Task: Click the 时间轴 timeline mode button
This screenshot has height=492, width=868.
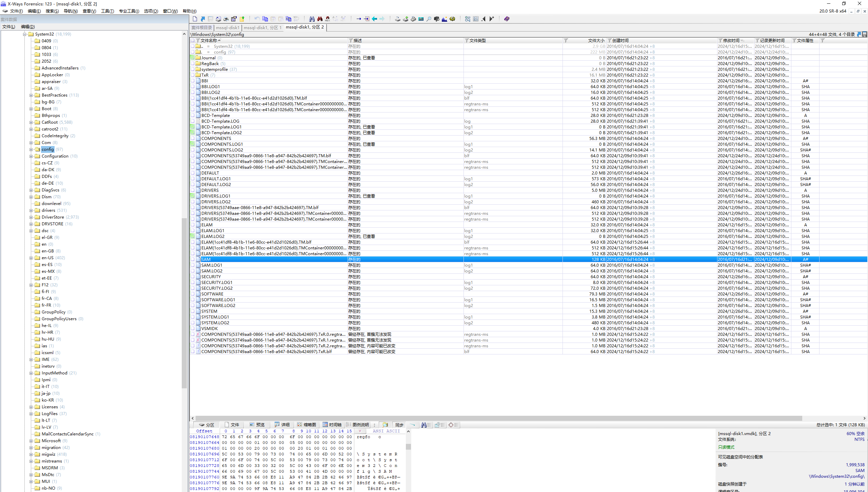Action: pyautogui.click(x=332, y=425)
